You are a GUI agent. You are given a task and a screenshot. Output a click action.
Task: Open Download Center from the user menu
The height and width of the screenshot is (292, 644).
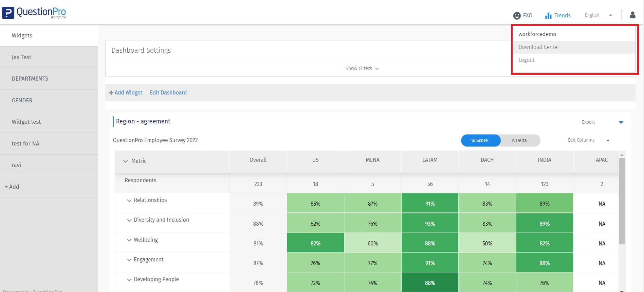[573, 47]
